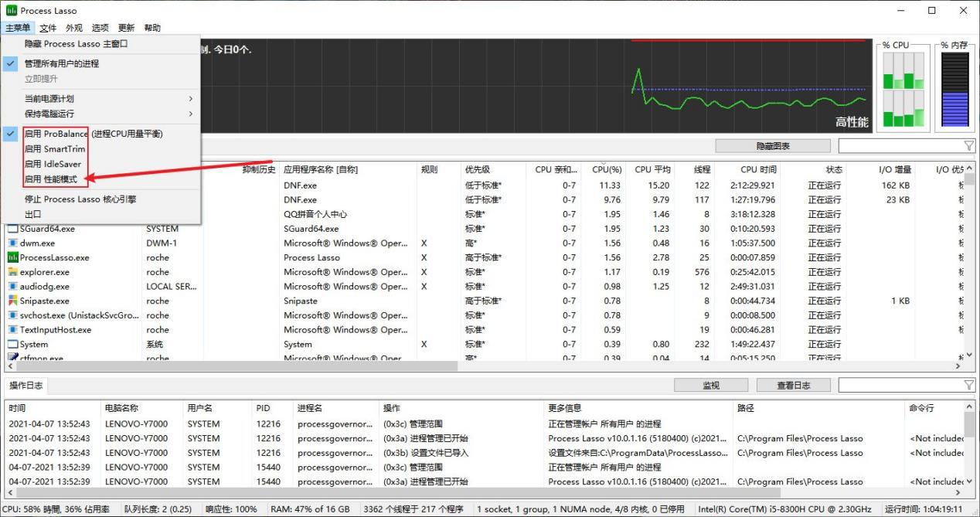Choose 出口 to exit

tap(33, 214)
